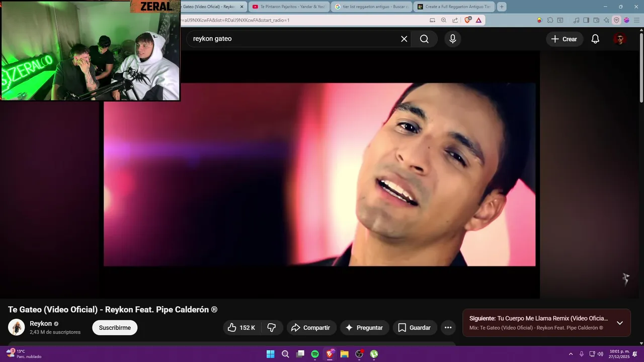This screenshot has height=362, width=644.
Task: Expand the Siguiente mix playlist panel
Action: click(620, 323)
